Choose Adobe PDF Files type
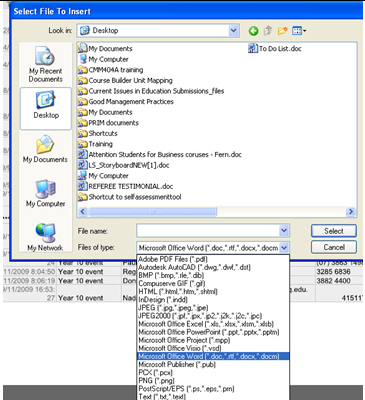Image resolution: width=365 pixels, height=400 pixels. 213,259
